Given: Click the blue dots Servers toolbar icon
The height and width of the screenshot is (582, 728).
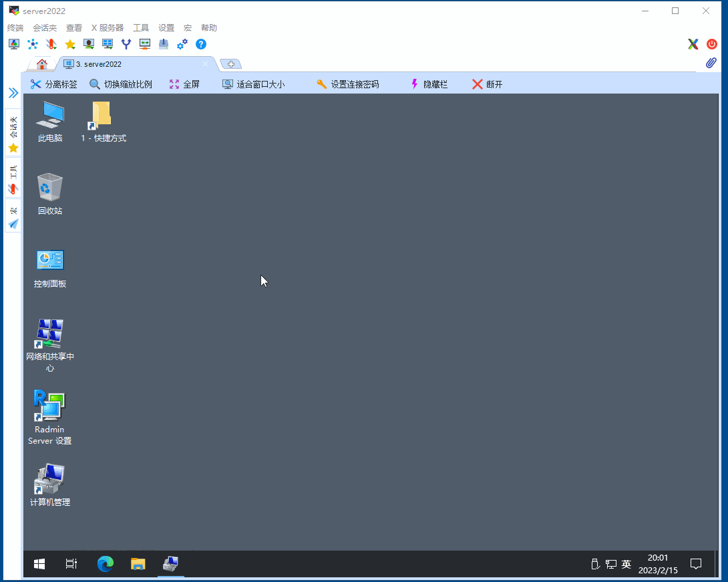Looking at the screenshot, I should click(33, 44).
